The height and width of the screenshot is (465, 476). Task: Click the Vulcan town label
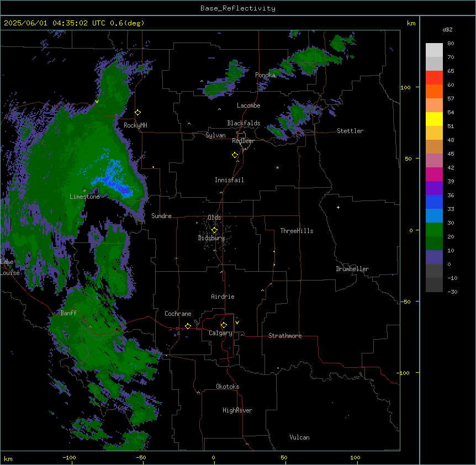click(x=299, y=437)
